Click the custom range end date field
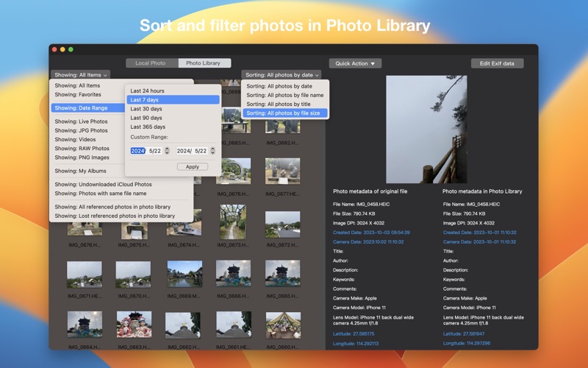This screenshot has height=368, width=588. (192, 151)
